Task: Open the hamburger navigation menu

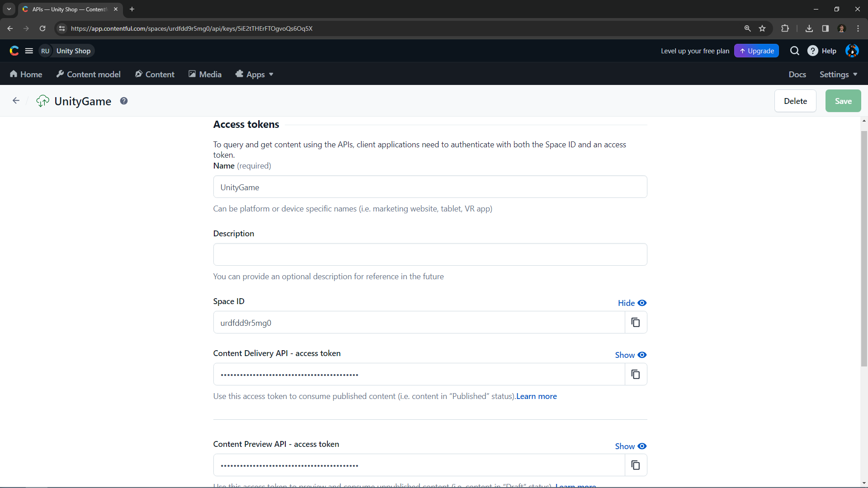Action: click(x=28, y=51)
